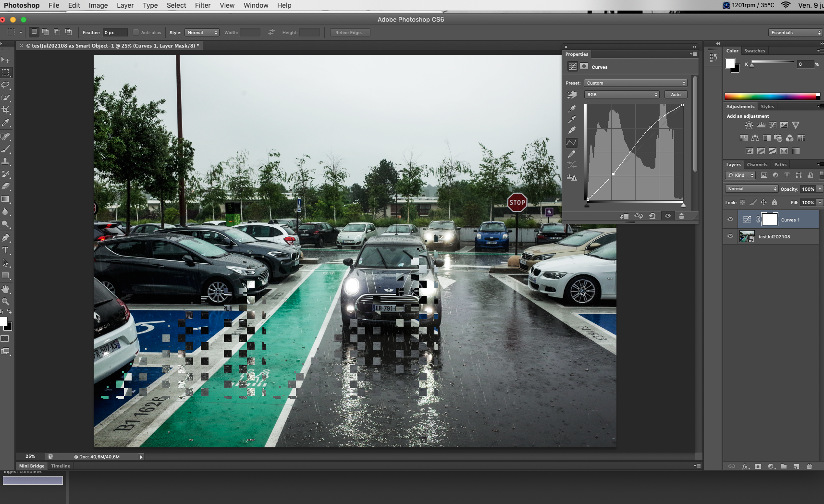Switch to the Channels tab
The height and width of the screenshot is (504, 824).
[x=757, y=164]
